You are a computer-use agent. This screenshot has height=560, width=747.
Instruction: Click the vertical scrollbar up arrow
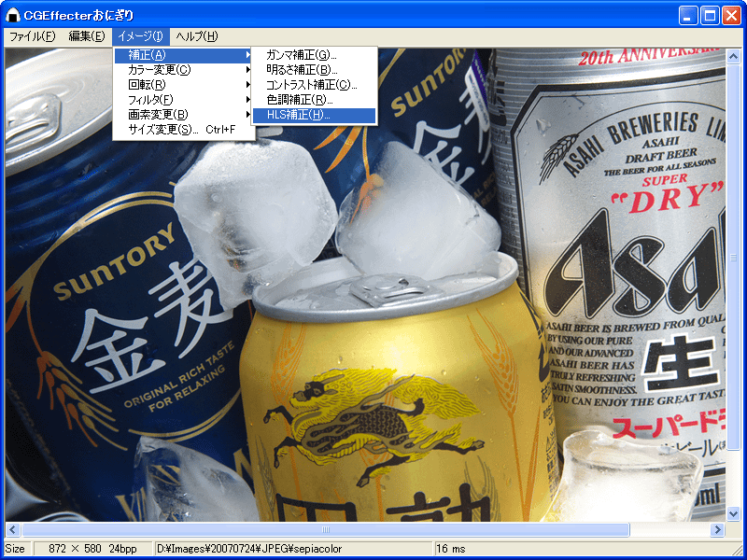click(733, 57)
